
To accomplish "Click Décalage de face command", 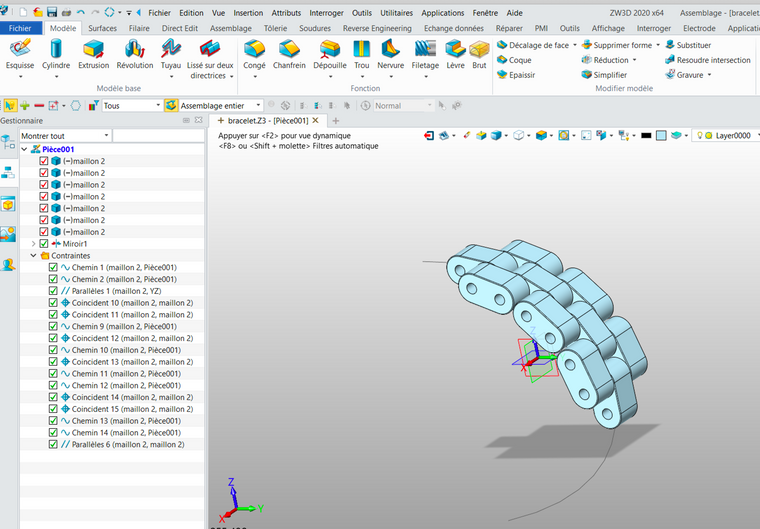I will pyautogui.click(x=533, y=45).
